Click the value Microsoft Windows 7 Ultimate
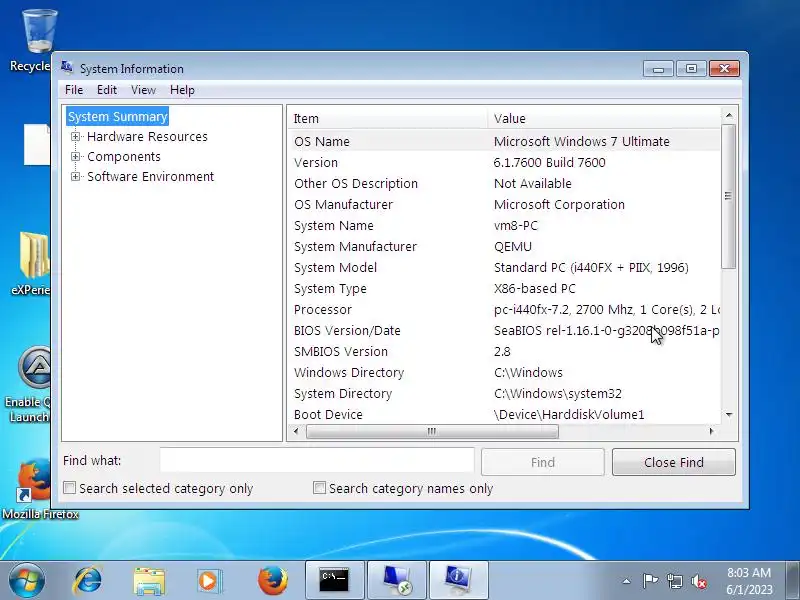 point(582,141)
